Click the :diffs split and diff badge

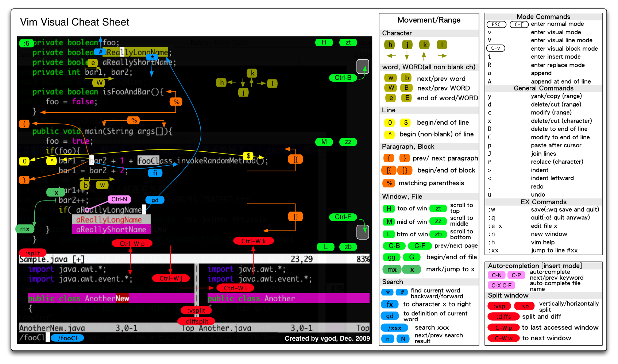coord(503,317)
